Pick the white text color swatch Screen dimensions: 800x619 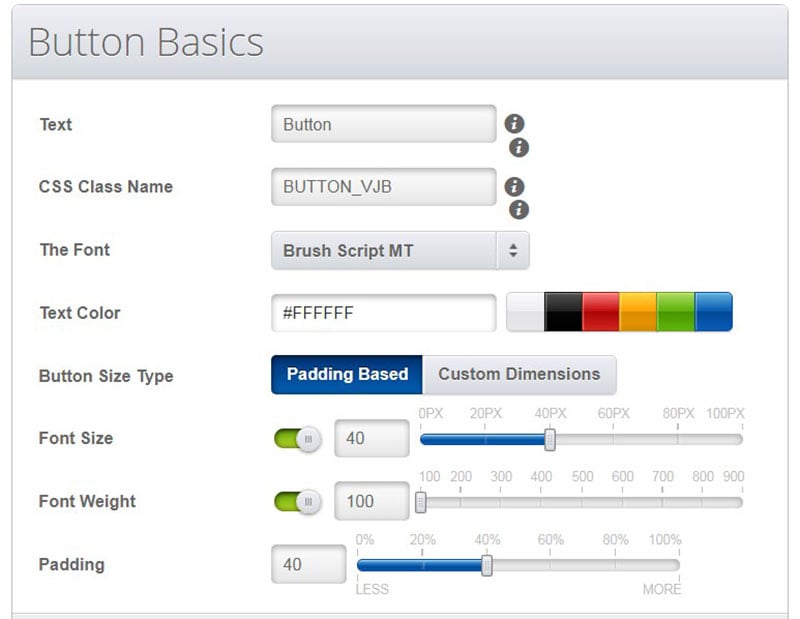(525, 312)
